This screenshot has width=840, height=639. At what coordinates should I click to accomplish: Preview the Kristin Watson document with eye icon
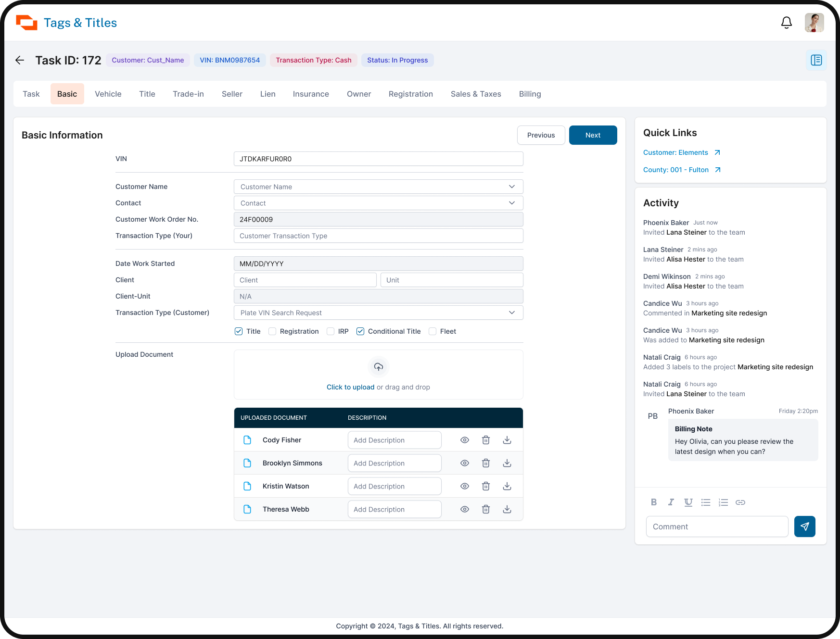click(465, 486)
